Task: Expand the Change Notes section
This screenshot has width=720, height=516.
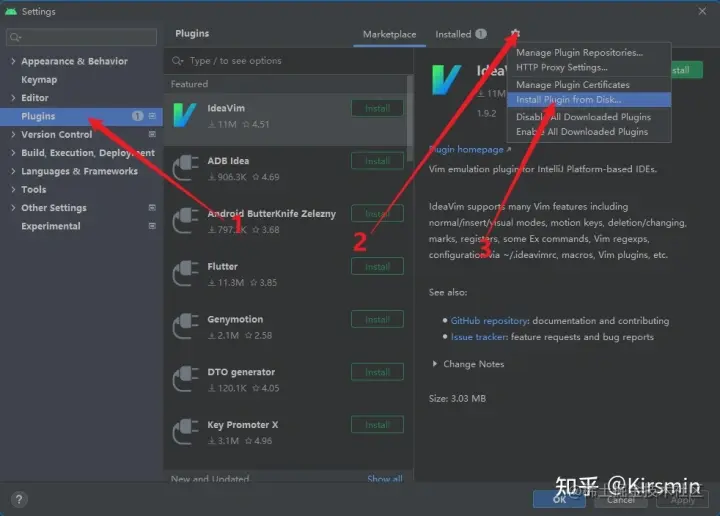Action: click(434, 364)
